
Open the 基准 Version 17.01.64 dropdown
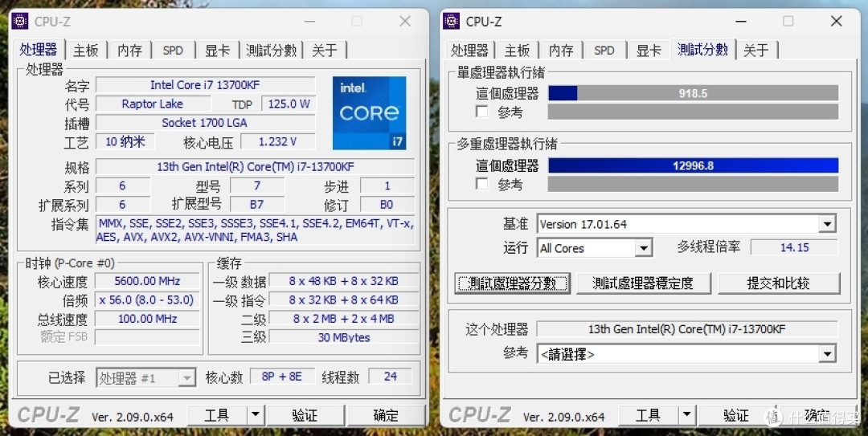(828, 224)
